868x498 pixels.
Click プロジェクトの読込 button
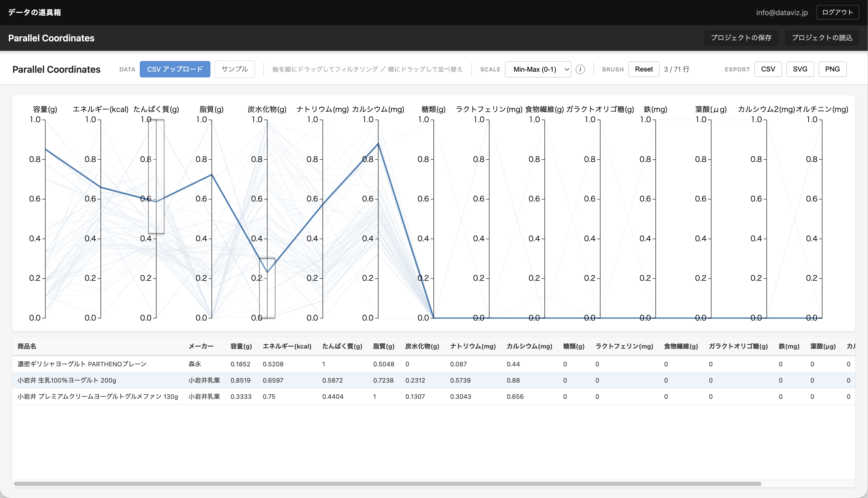pyautogui.click(x=821, y=38)
